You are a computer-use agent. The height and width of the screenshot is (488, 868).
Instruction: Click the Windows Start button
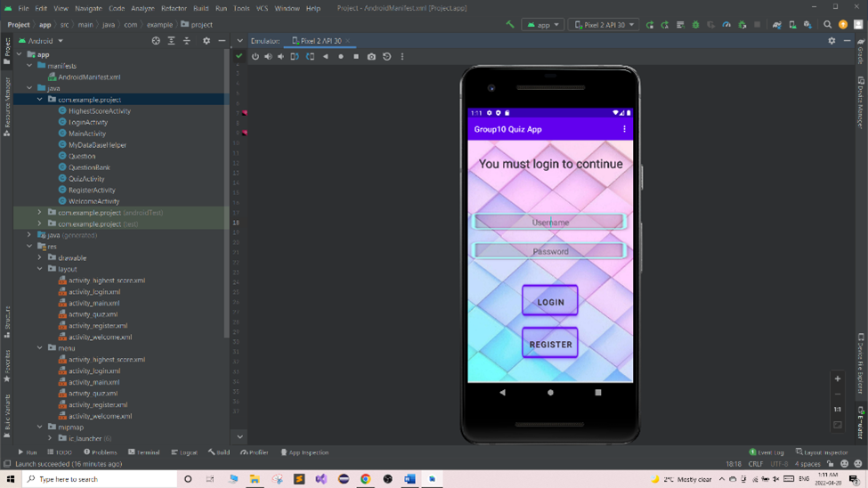coord(11,479)
